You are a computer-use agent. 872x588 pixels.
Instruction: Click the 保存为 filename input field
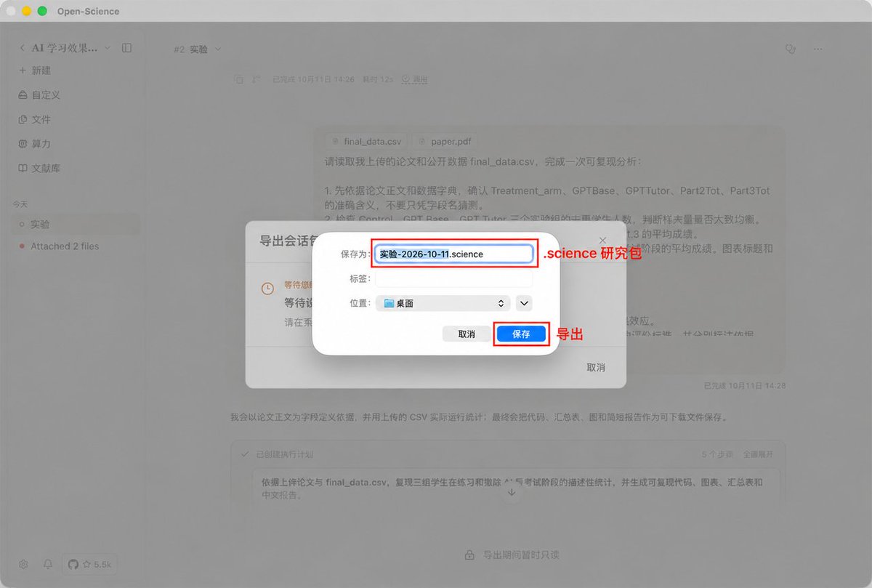[454, 254]
